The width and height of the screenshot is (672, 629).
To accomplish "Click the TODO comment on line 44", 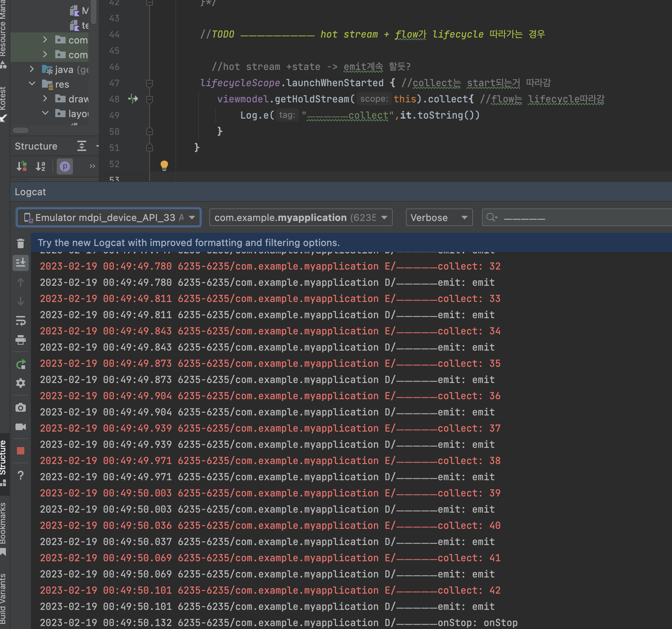I will 372,34.
